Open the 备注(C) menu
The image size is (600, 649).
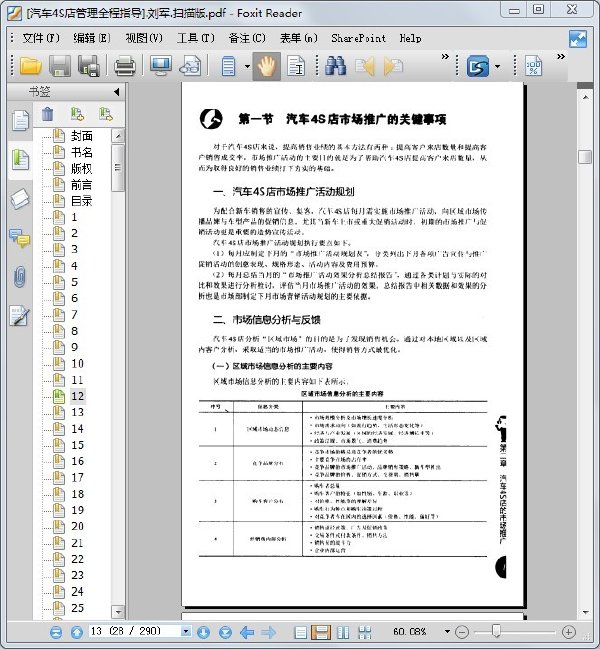(x=247, y=38)
